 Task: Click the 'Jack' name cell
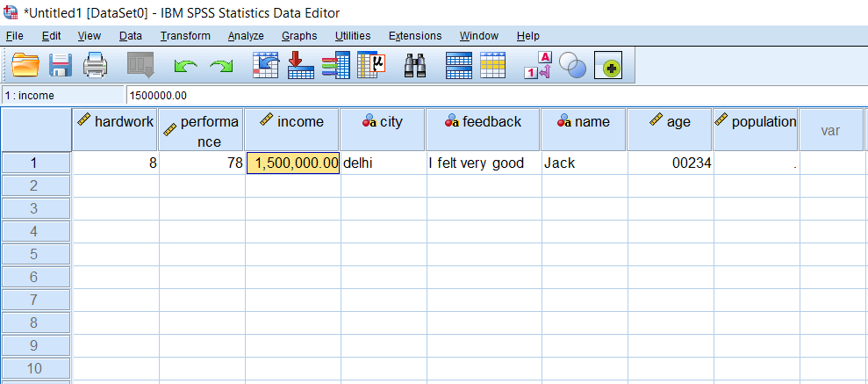tap(584, 163)
